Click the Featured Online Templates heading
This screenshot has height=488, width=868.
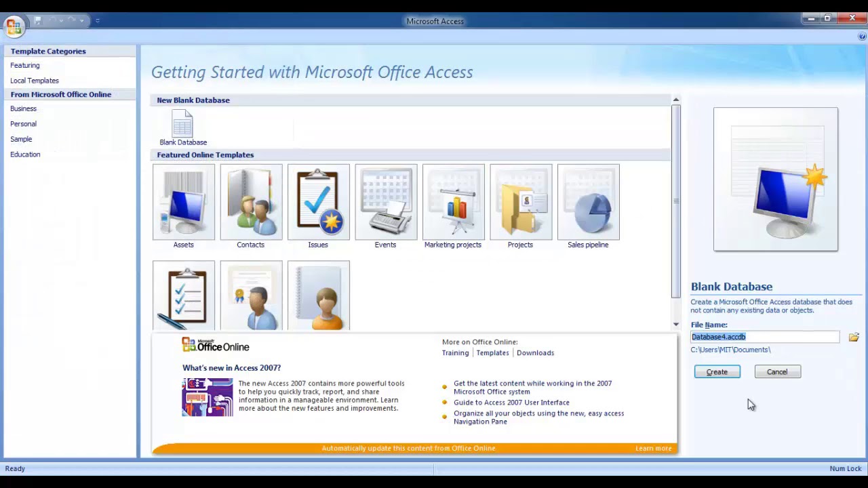coord(205,155)
